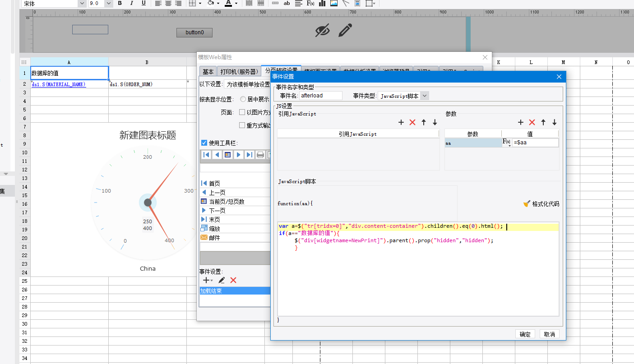This screenshot has width=634, height=364.
Task: Click the next-page arrow in toolbar preview
Action: pos(239,155)
